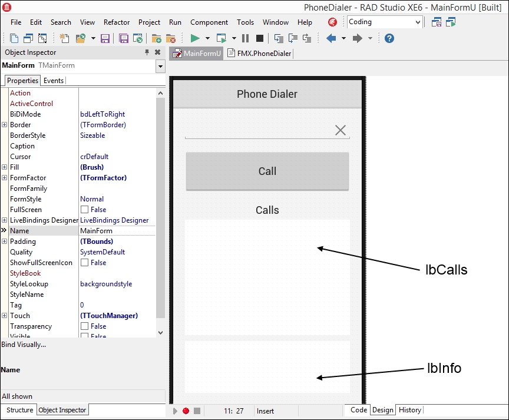Open Run Without Debugging dropdown arrow
The width and height of the screenshot is (509, 420).
234,38
